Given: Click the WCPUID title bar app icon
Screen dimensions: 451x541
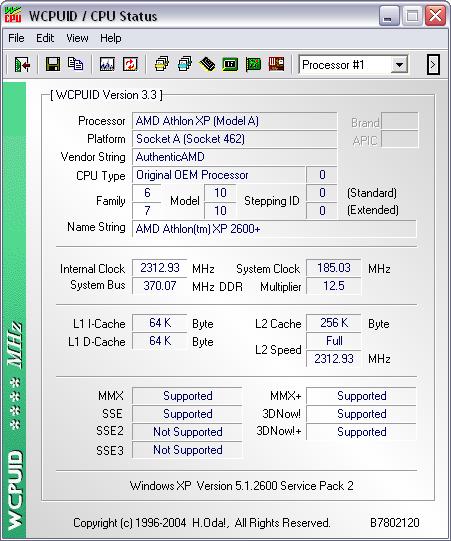Looking at the screenshot, I should 13,15.
